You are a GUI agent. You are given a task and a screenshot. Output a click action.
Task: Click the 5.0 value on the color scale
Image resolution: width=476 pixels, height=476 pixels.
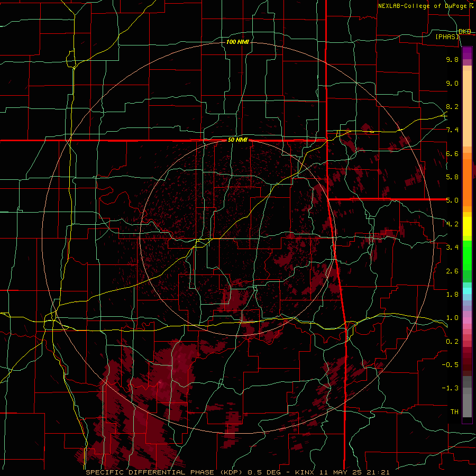(452, 200)
